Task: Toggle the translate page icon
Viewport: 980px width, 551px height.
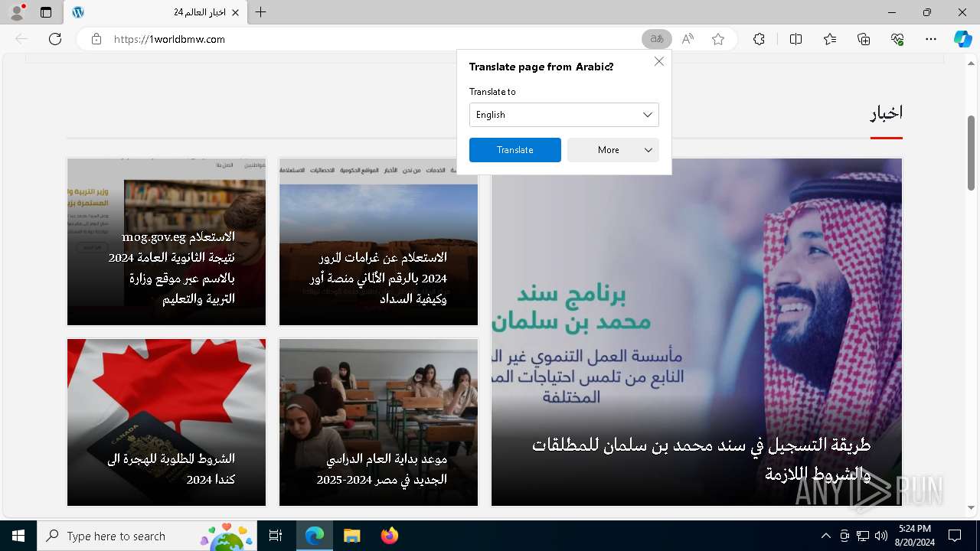Action: click(657, 39)
